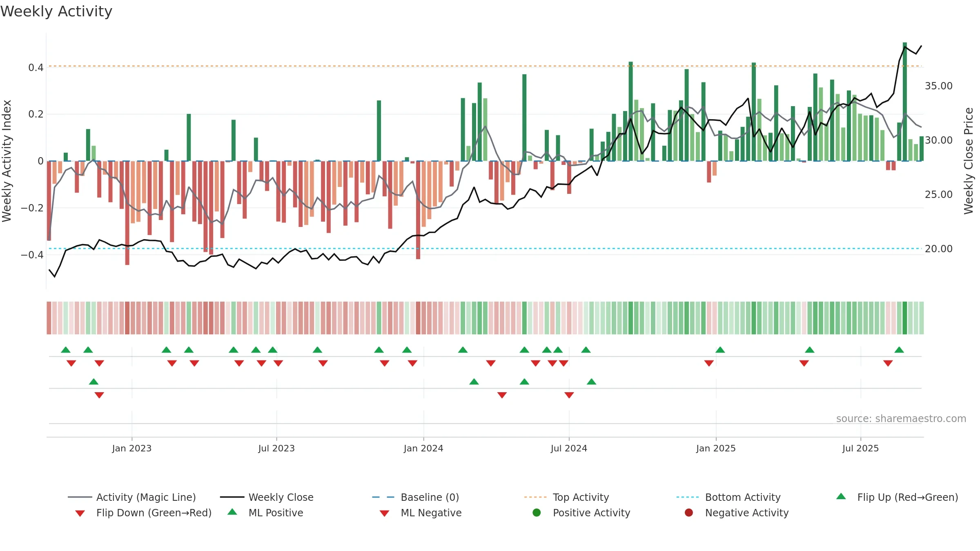Toggle the Activity (Magic Line) legend entry
The height and width of the screenshot is (551, 980).
point(132,497)
